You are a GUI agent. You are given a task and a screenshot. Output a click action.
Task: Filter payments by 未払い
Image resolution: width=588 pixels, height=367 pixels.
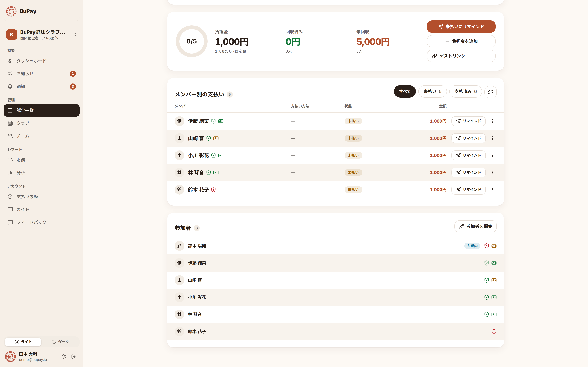click(432, 91)
